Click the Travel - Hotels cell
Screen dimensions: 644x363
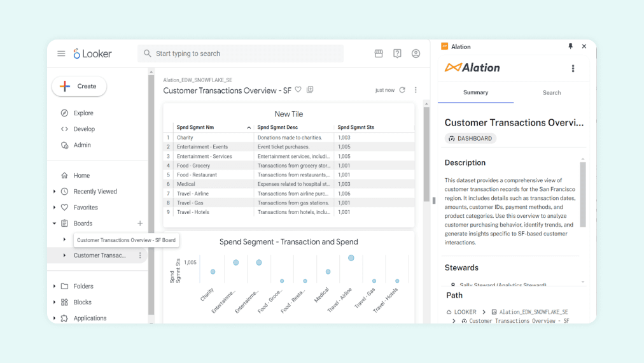(193, 212)
